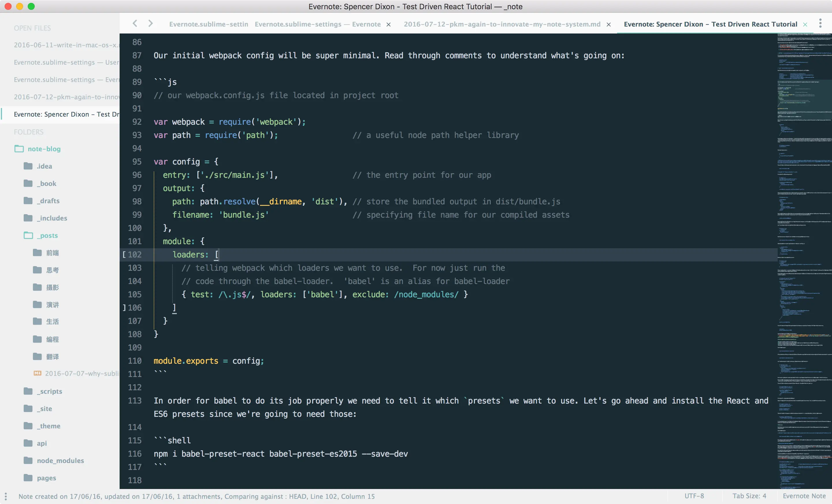
Task: Switch to the first Evernote.sublime-settin tab
Action: (x=208, y=24)
